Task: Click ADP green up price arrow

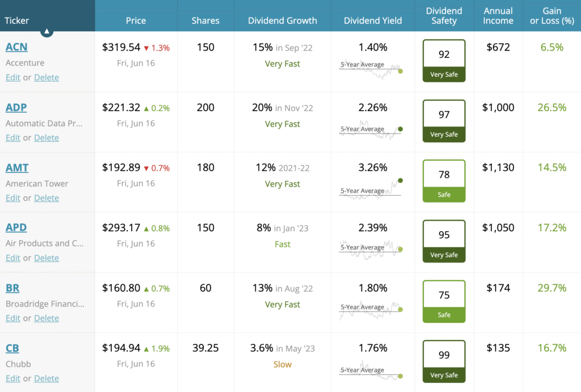Action: (x=146, y=108)
